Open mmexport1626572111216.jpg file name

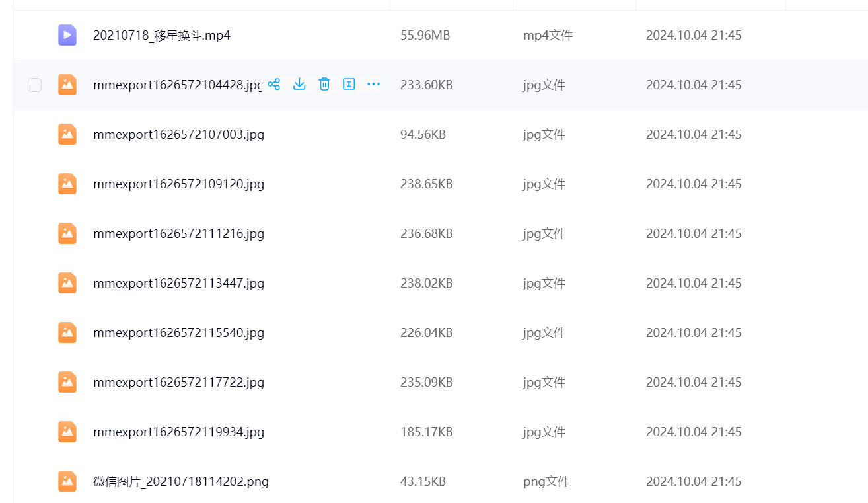pyautogui.click(x=178, y=233)
